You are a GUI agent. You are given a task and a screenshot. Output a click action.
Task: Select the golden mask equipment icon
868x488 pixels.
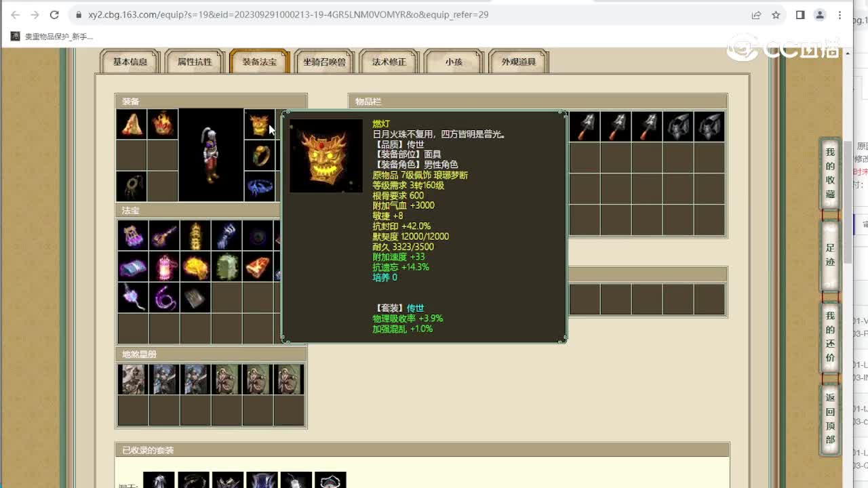point(259,124)
